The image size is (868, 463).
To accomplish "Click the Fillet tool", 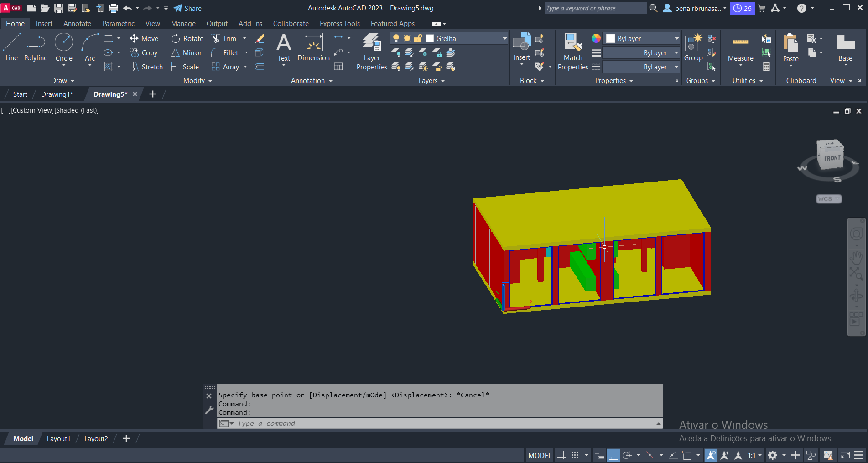I will pyautogui.click(x=225, y=53).
